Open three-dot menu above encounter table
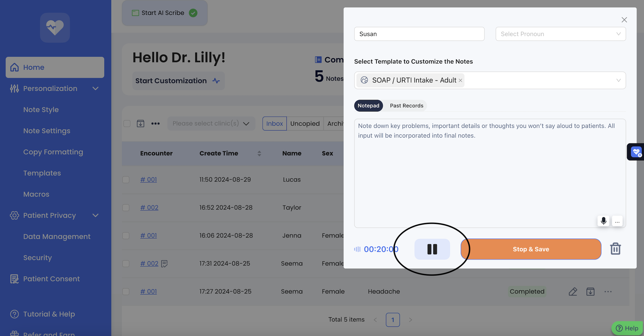644x336 pixels. [155, 123]
